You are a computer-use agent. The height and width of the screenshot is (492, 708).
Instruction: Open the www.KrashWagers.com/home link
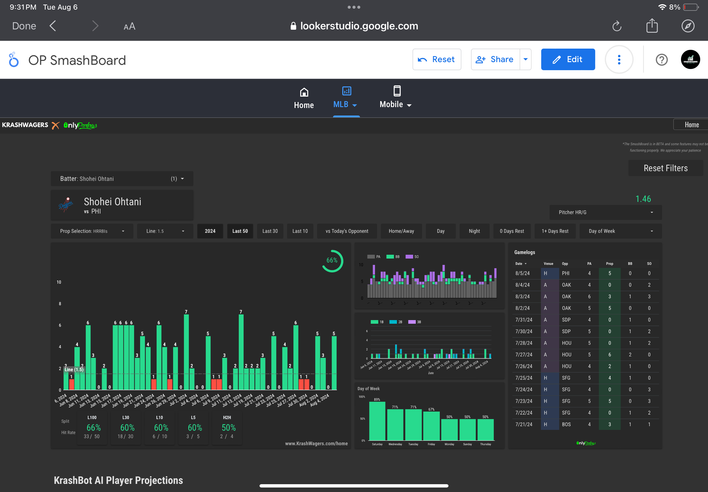click(x=316, y=444)
